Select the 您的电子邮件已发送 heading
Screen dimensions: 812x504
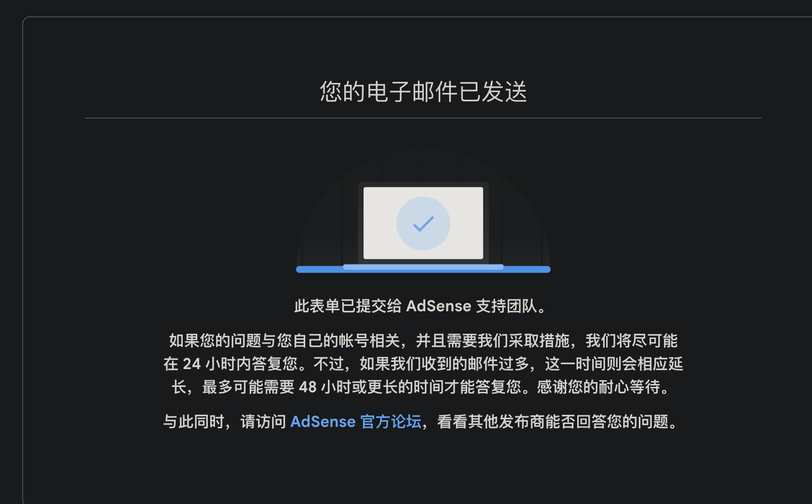pos(423,92)
